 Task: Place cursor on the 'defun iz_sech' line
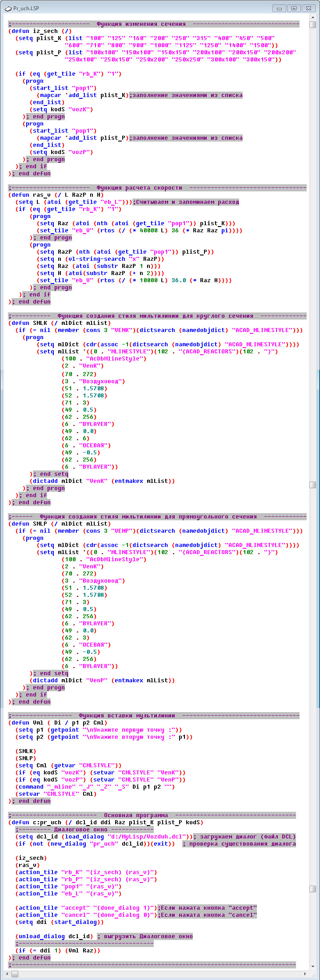click(40, 31)
